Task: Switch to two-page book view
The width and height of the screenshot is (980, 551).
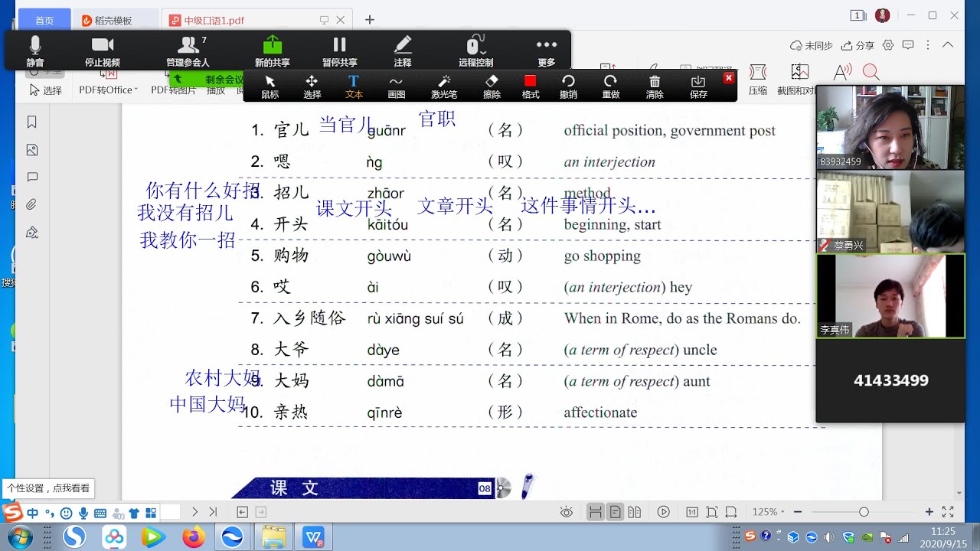Action: click(635, 512)
